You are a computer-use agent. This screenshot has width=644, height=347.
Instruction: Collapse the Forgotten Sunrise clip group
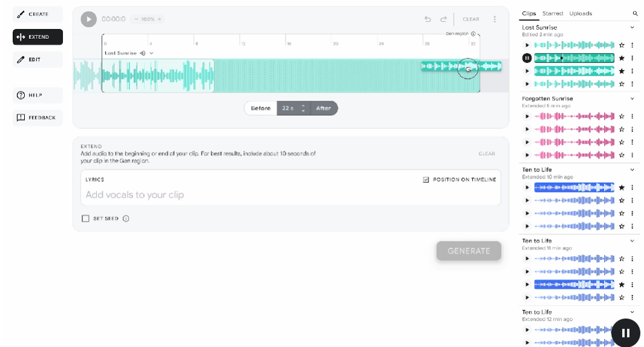[632, 99]
